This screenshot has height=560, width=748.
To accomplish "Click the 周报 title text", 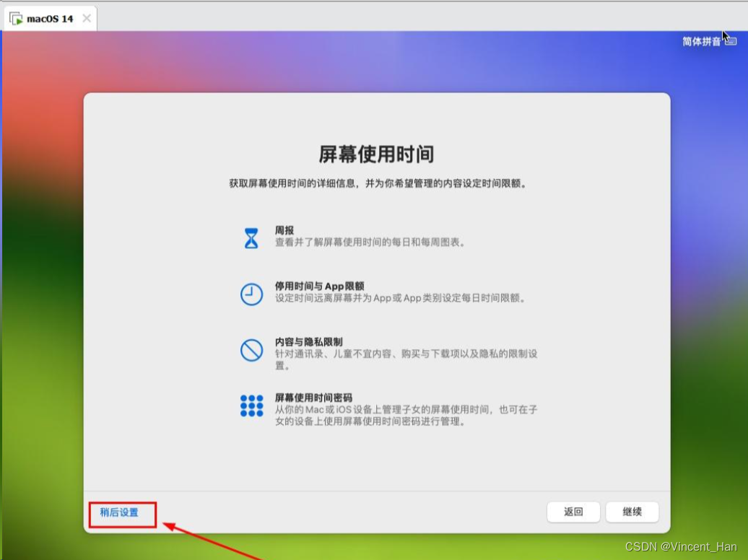I will [x=284, y=230].
